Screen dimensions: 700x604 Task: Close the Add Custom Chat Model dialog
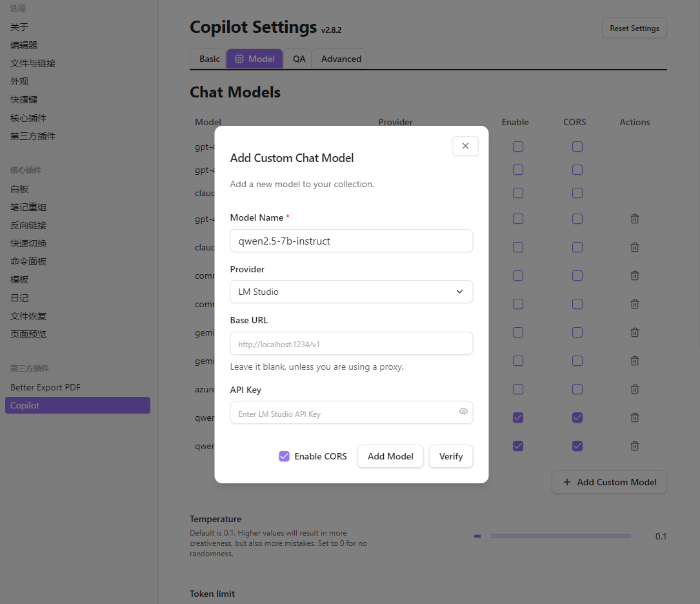[x=465, y=146]
